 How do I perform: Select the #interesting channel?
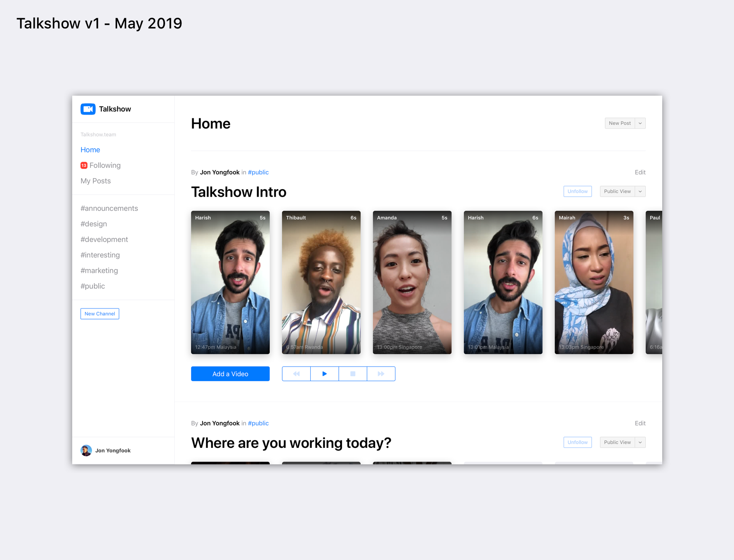click(100, 255)
